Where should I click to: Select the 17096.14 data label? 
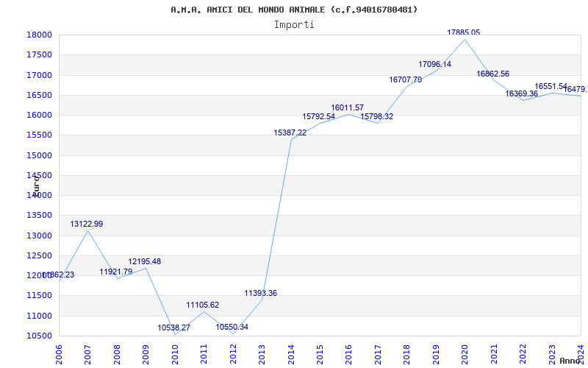(434, 64)
